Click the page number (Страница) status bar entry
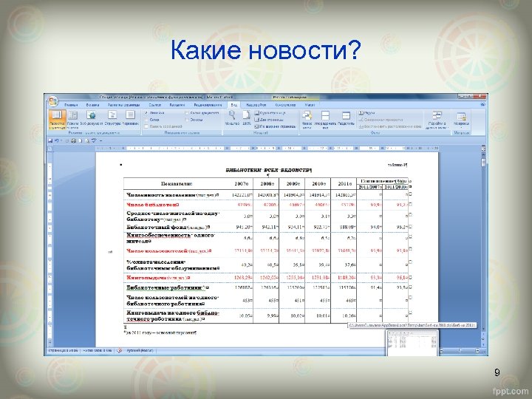 click(x=63, y=350)
